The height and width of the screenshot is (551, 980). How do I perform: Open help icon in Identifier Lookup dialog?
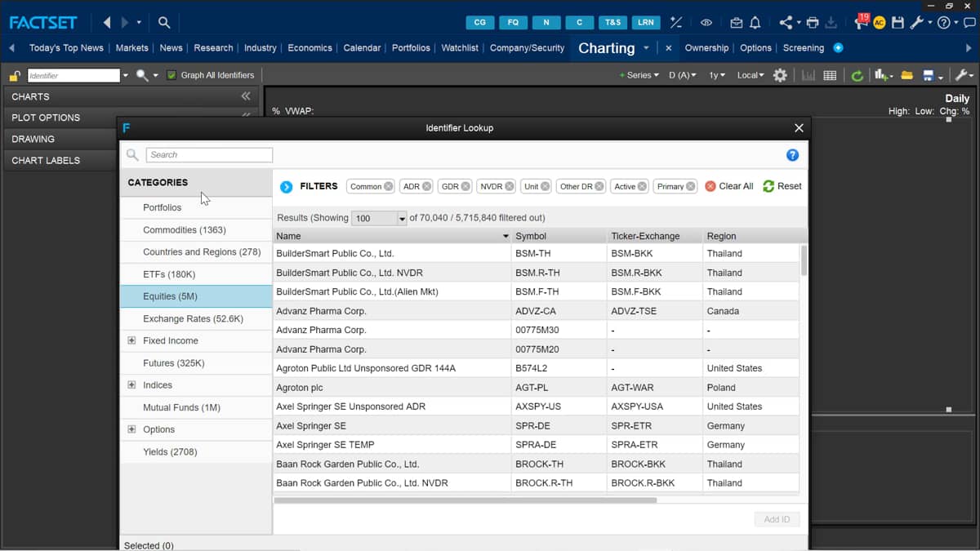(x=792, y=155)
